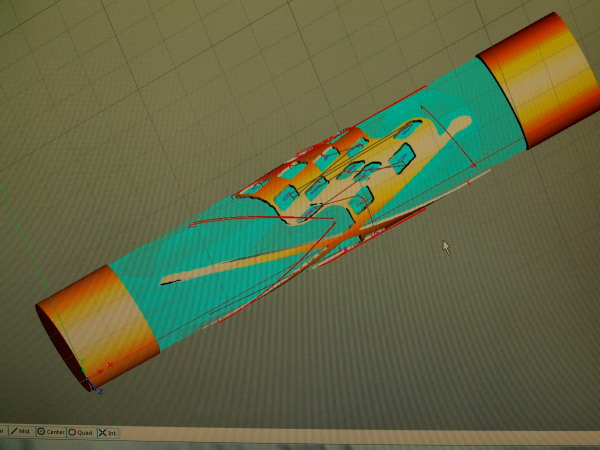Screen dimensions: 600x450
Task: Toggle the Quad object snap
Action: click(80, 432)
